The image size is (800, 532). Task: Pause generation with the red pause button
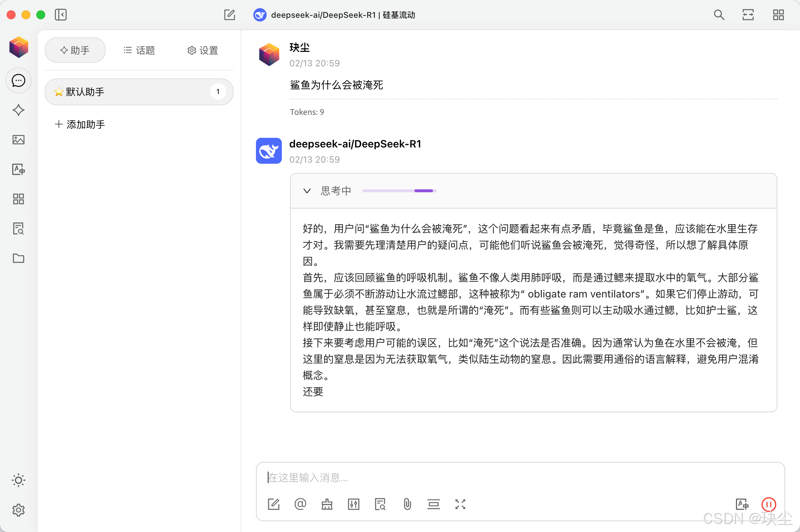coord(769,504)
